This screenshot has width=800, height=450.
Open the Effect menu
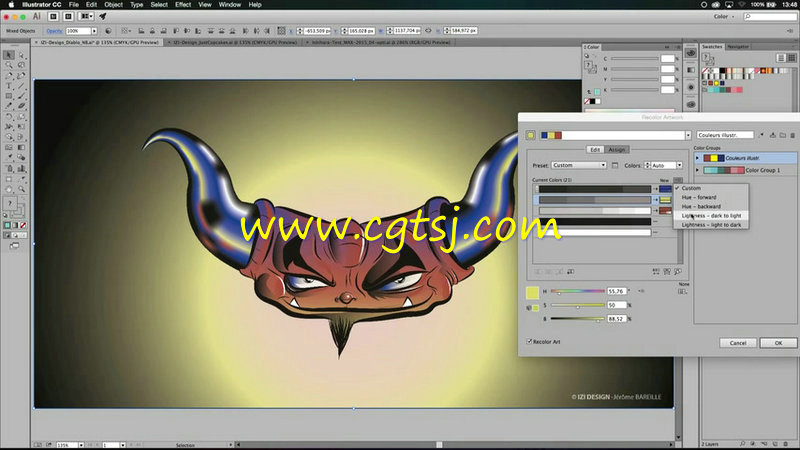point(183,5)
